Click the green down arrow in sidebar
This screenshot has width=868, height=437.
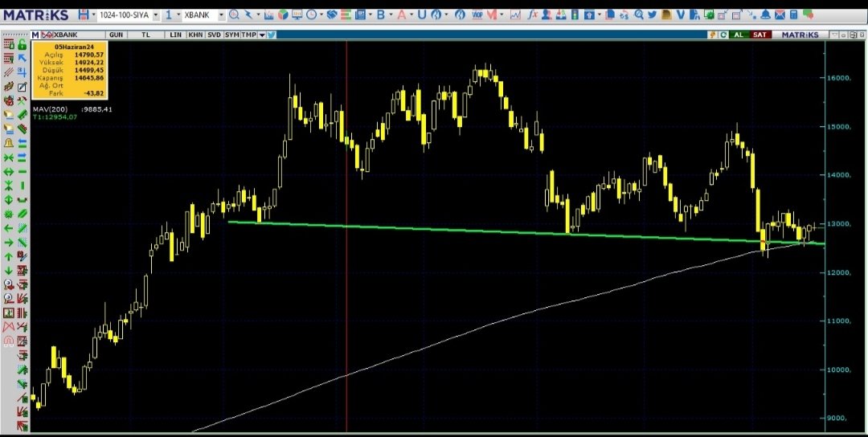[8, 271]
